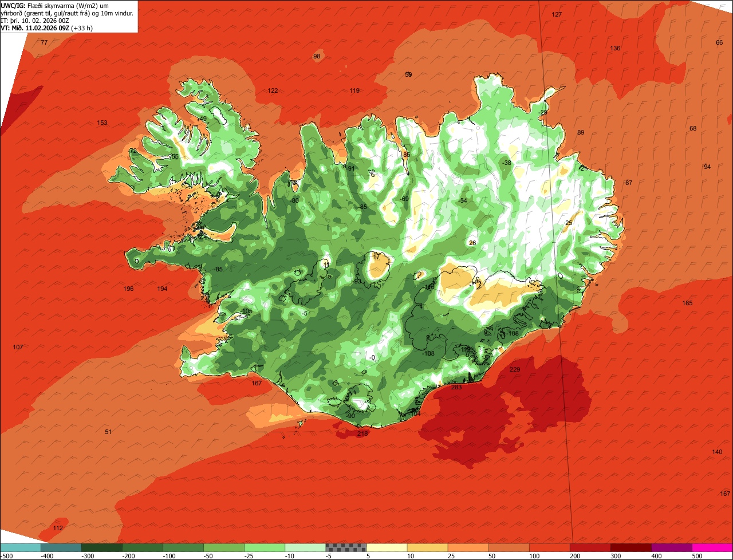Screen dimensions: 733x560
Task: Click the map value '153' in northwest sea
Action: [102, 123]
